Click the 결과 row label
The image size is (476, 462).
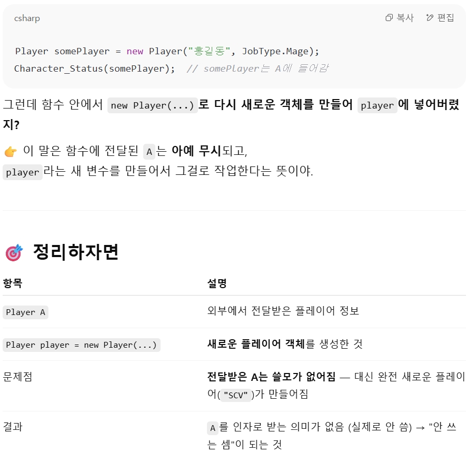(13, 427)
